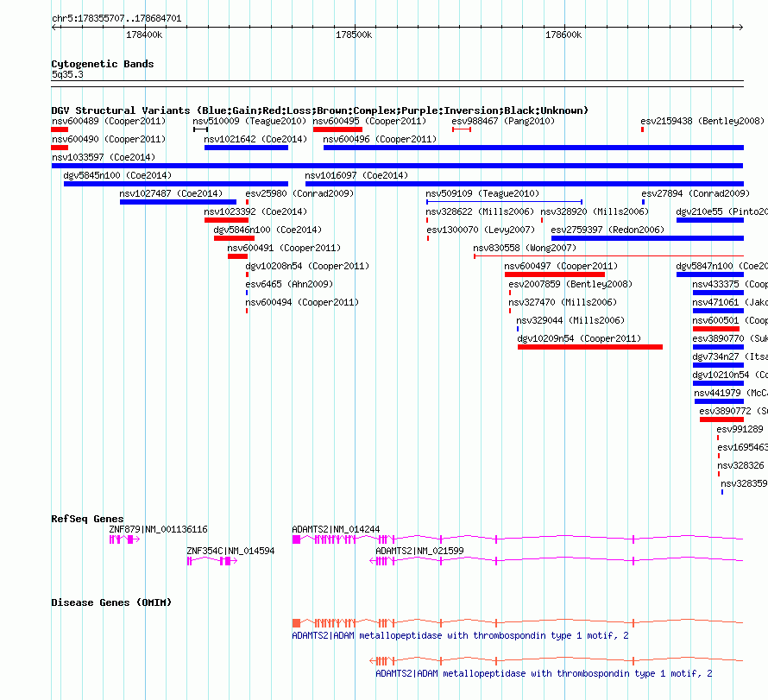Open nsv600491 (Cooper2011) label
Viewport: 768px width, 700px height.
point(284,248)
